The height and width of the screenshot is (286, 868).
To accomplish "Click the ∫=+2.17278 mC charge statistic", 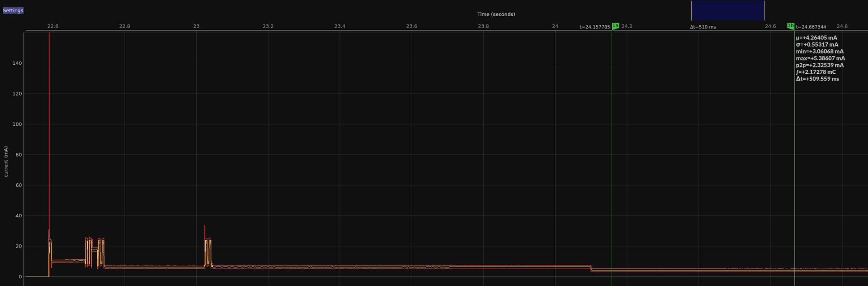I will 816,72.
